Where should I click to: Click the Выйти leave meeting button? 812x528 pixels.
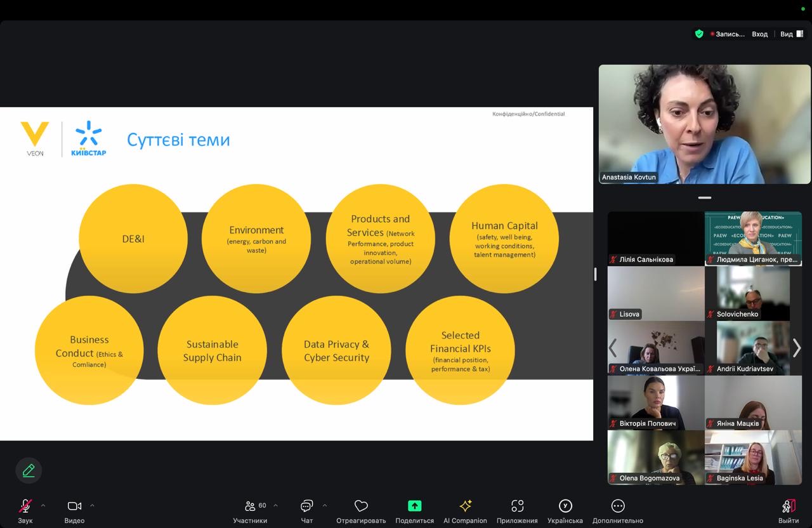coord(789,506)
